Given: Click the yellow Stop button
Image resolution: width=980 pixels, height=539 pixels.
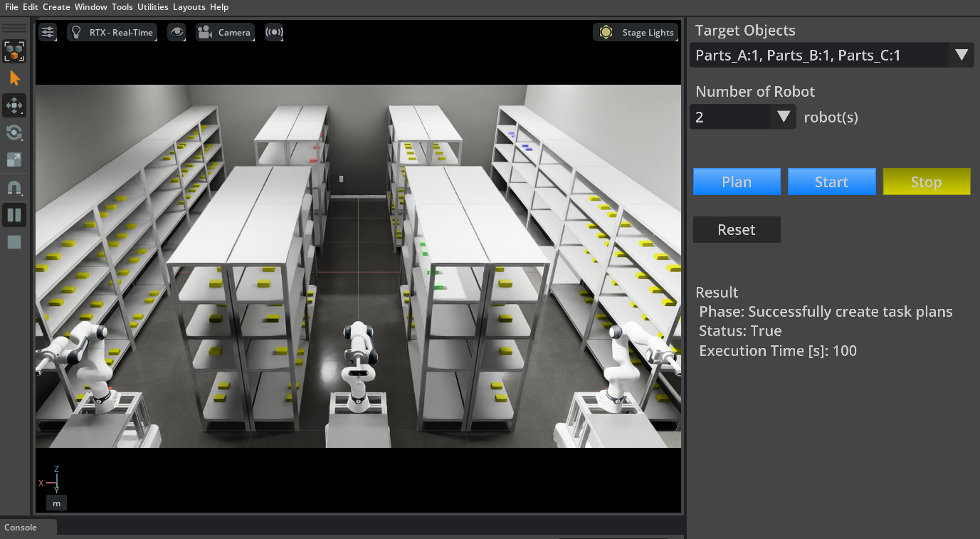Looking at the screenshot, I should point(926,182).
